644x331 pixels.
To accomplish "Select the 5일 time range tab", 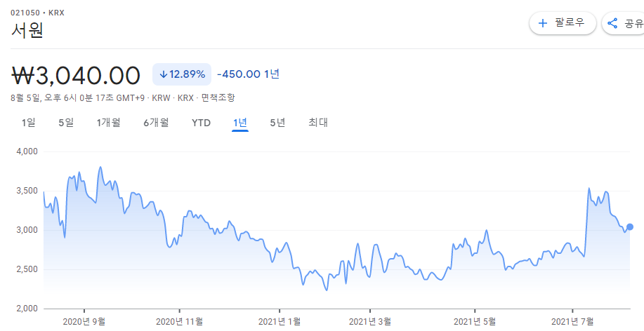I will [66, 123].
